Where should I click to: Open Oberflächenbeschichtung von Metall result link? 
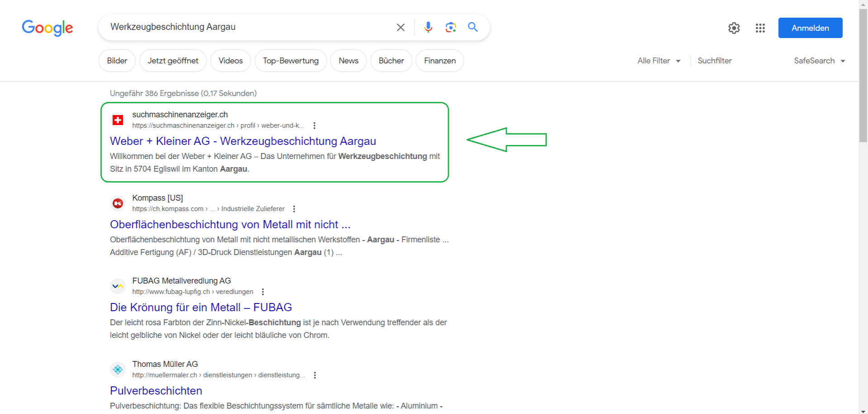click(x=230, y=225)
